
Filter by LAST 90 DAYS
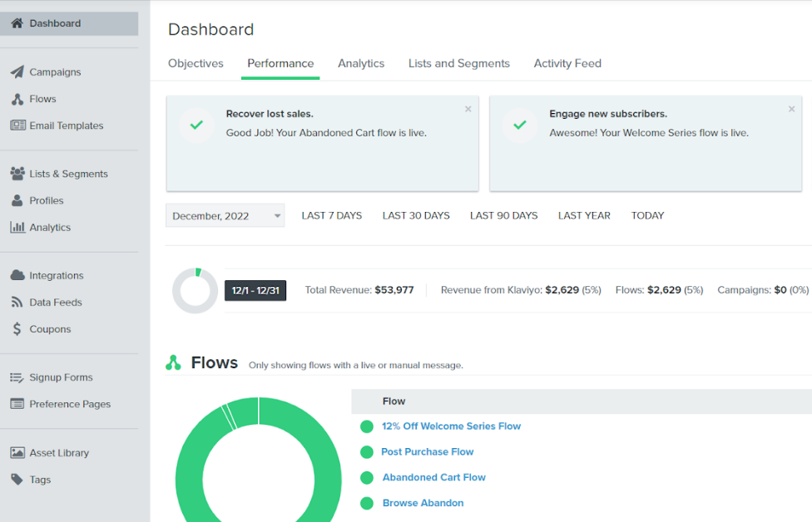[x=504, y=216]
